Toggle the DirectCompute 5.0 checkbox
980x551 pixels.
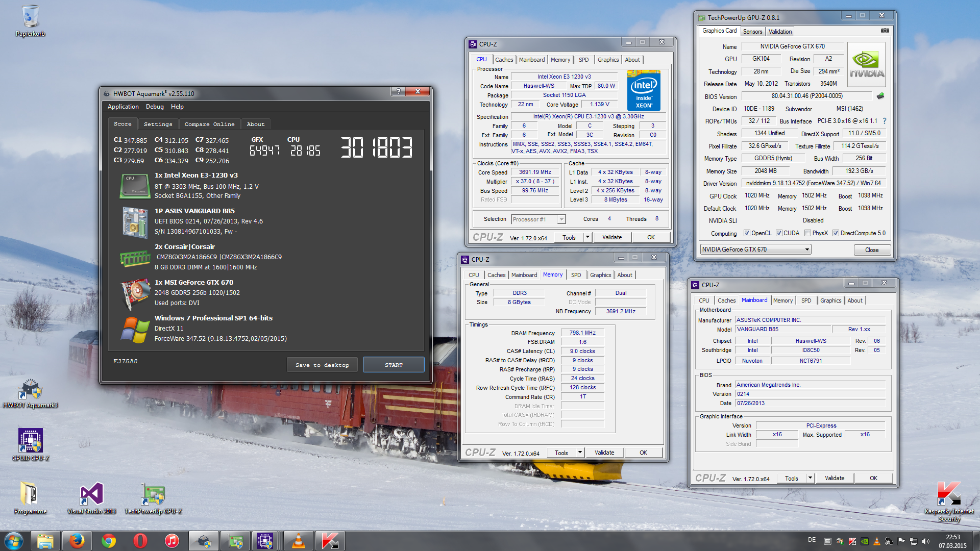click(836, 233)
